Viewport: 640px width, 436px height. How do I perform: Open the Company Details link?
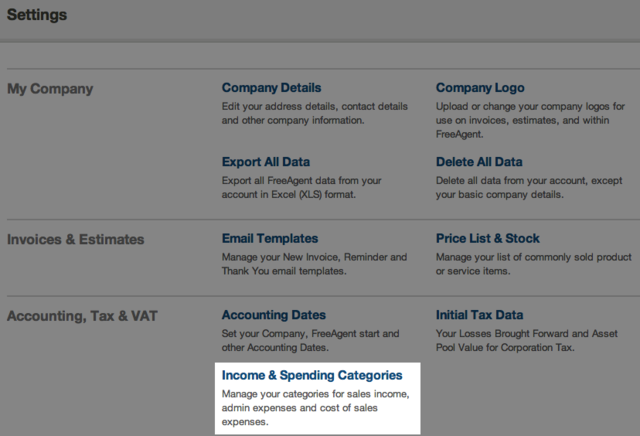[271, 88]
